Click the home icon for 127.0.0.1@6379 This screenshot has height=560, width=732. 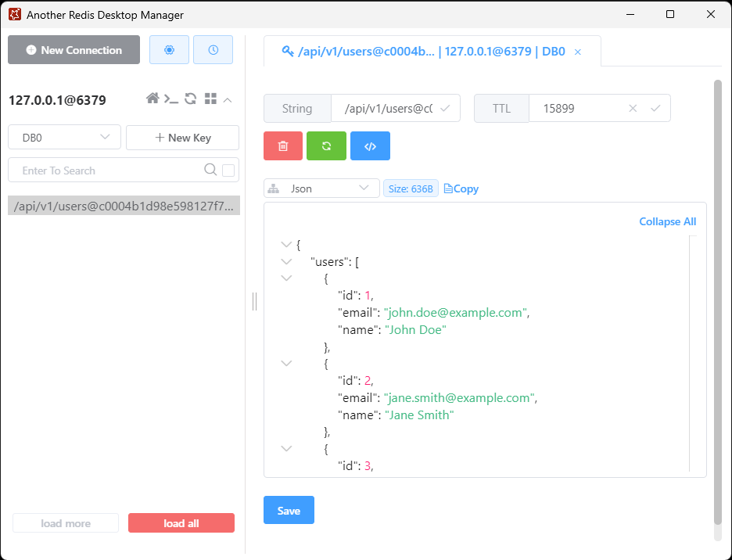coord(152,99)
